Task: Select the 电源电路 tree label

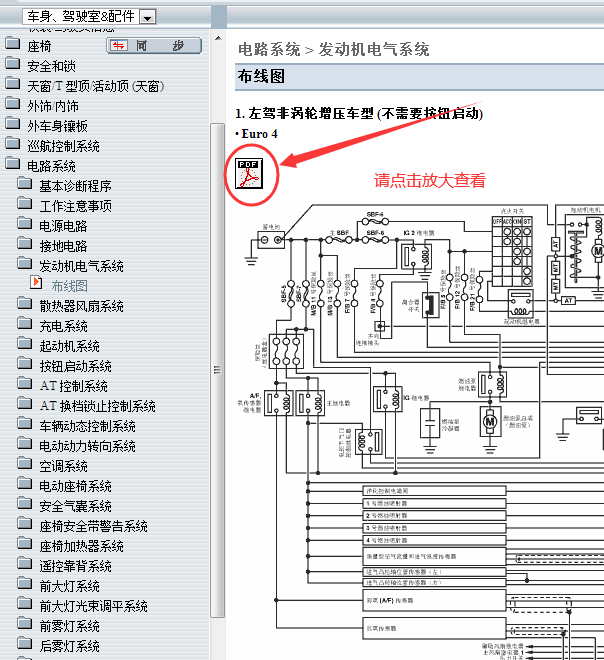Action: [63, 226]
